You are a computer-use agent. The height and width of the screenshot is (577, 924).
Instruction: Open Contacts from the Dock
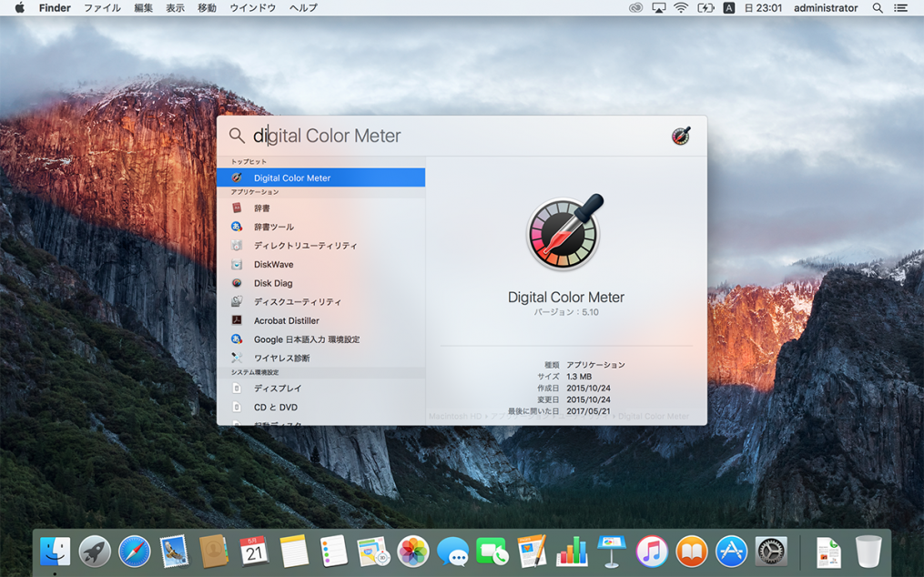214,552
